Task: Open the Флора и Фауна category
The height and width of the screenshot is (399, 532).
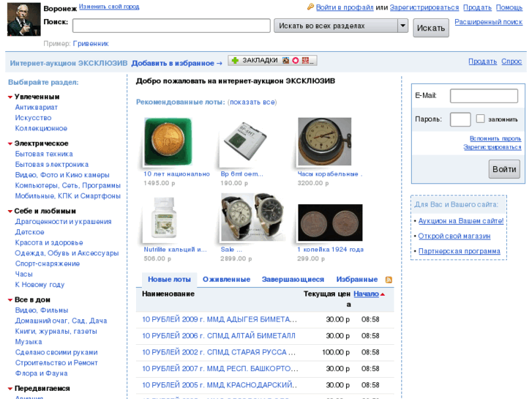Action: click(x=41, y=373)
